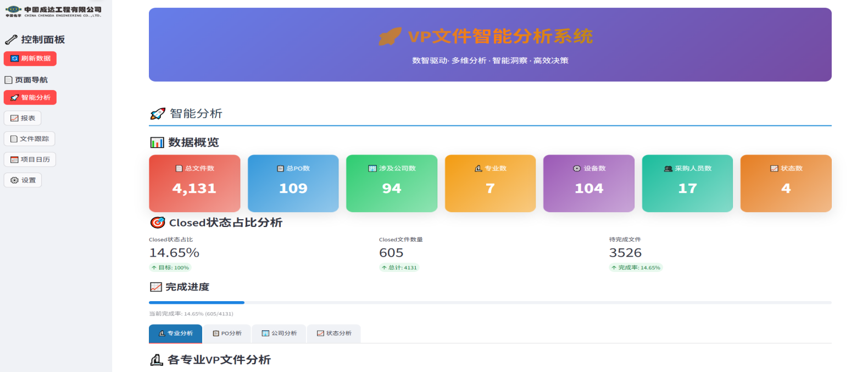Go to 文件跟踪 page
Screen dimensions: 868x372
(30, 139)
